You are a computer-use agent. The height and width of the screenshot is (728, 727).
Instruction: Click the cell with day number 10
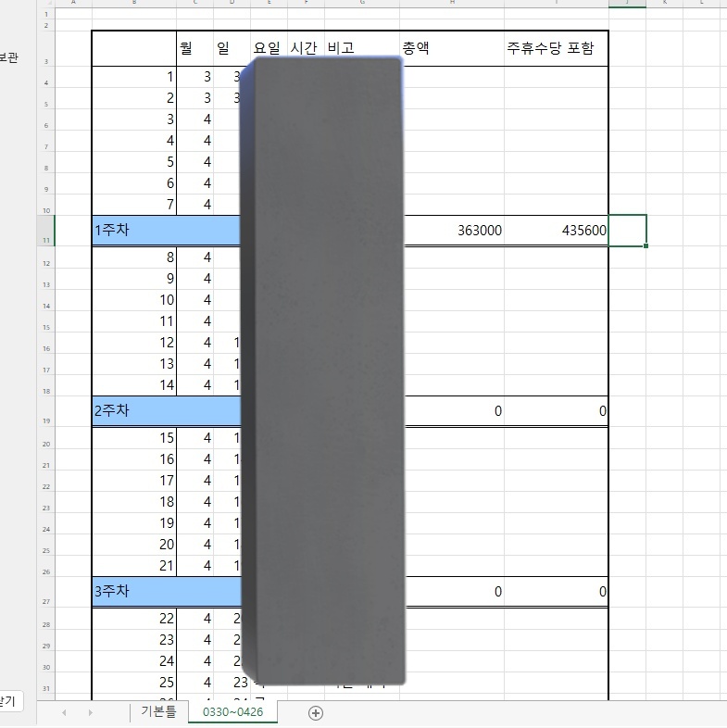134,300
